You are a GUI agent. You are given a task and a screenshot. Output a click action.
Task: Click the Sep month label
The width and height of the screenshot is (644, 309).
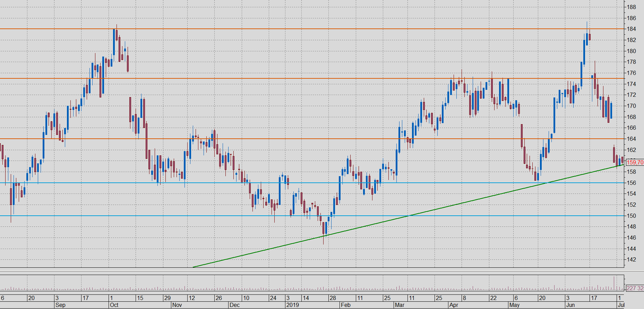tap(60, 305)
